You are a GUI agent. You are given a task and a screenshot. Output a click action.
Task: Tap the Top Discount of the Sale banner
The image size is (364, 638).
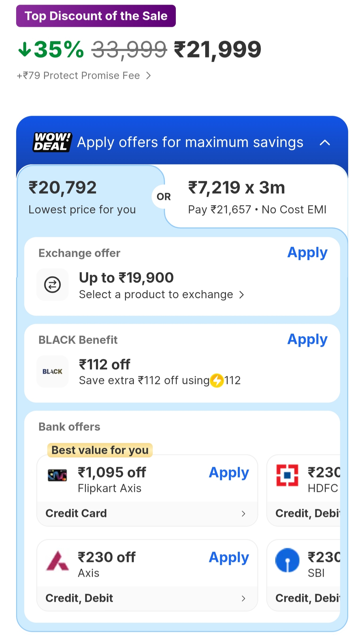(96, 16)
